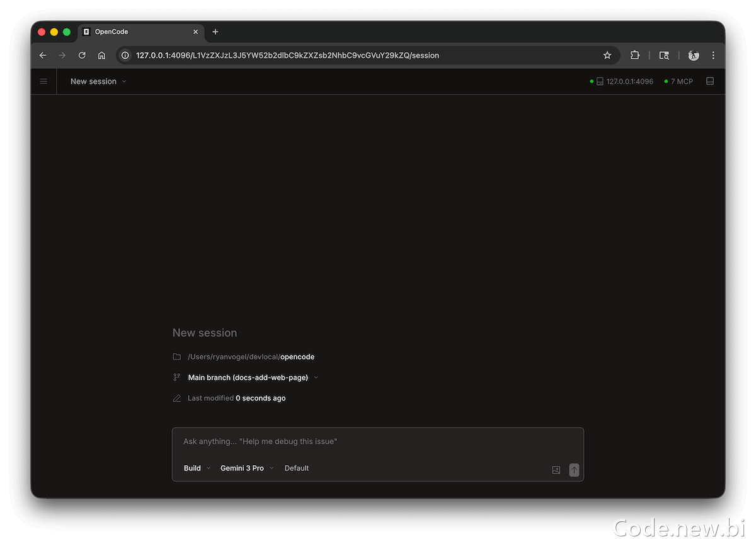Select the OpenCode browser tab
This screenshot has width=756, height=539.
pos(140,32)
